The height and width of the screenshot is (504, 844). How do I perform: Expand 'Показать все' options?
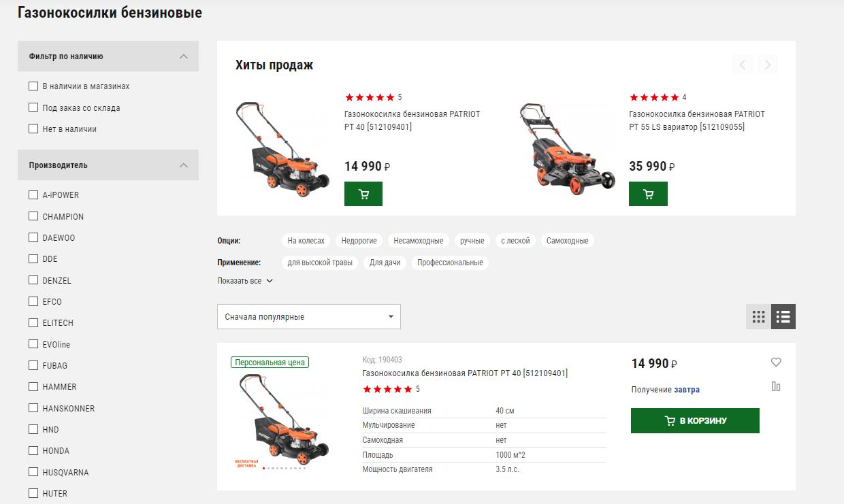click(245, 281)
